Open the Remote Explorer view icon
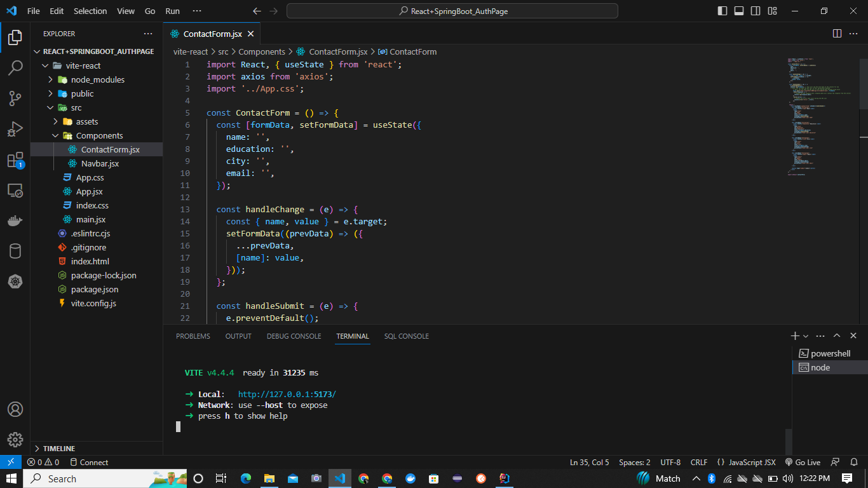This screenshot has height=488, width=868. pyautogui.click(x=15, y=191)
